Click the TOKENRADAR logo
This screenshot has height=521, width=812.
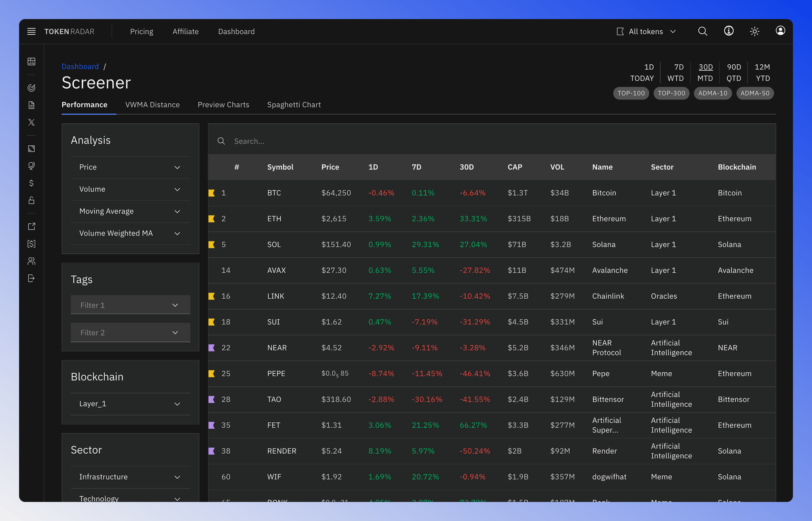[x=70, y=31]
